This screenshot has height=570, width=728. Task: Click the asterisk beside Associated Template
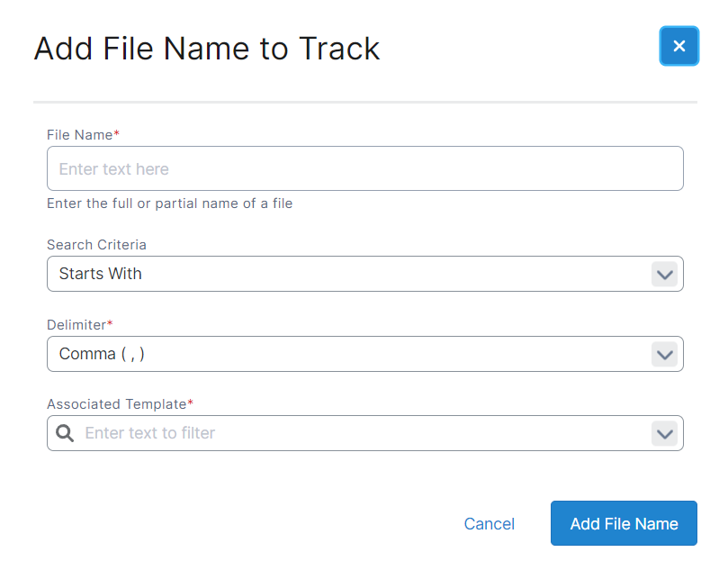click(x=191, y=403)
